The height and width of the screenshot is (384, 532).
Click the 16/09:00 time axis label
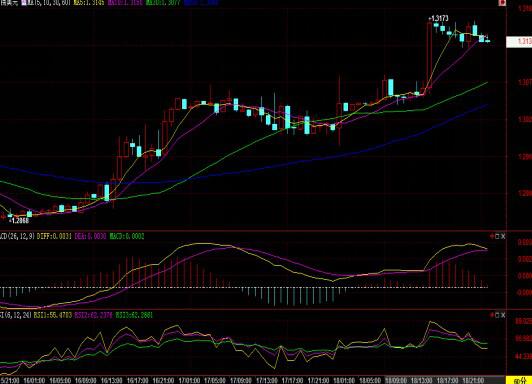[x=86, y=381]
